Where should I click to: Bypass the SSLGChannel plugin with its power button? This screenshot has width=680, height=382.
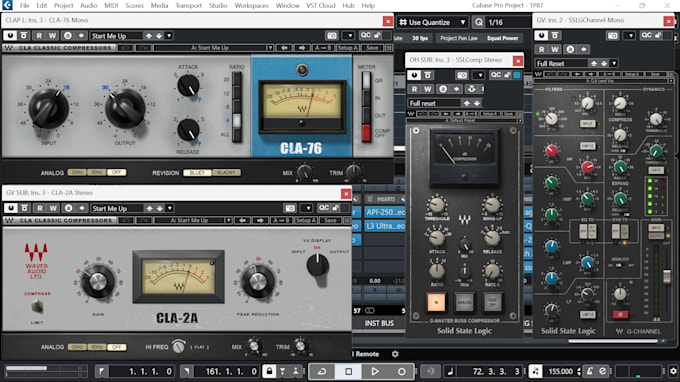point(541,36)
